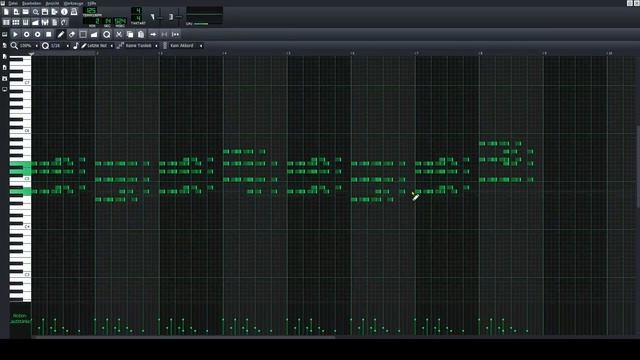
Task: Toggle after-stopping behavior button
Action: [x=176, y=34]
